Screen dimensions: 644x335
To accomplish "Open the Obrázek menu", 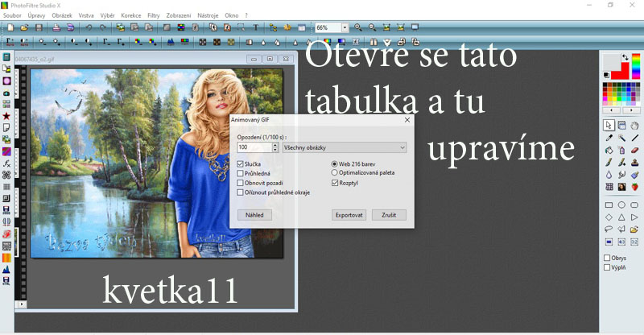I will (62, 15).
